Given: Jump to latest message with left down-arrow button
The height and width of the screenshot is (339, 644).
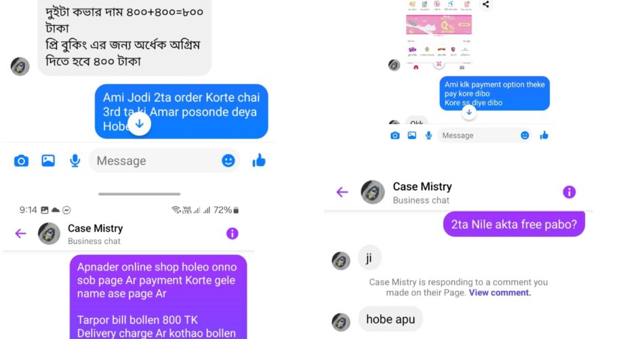Looking at the screenshot, I should pos(139,123).
